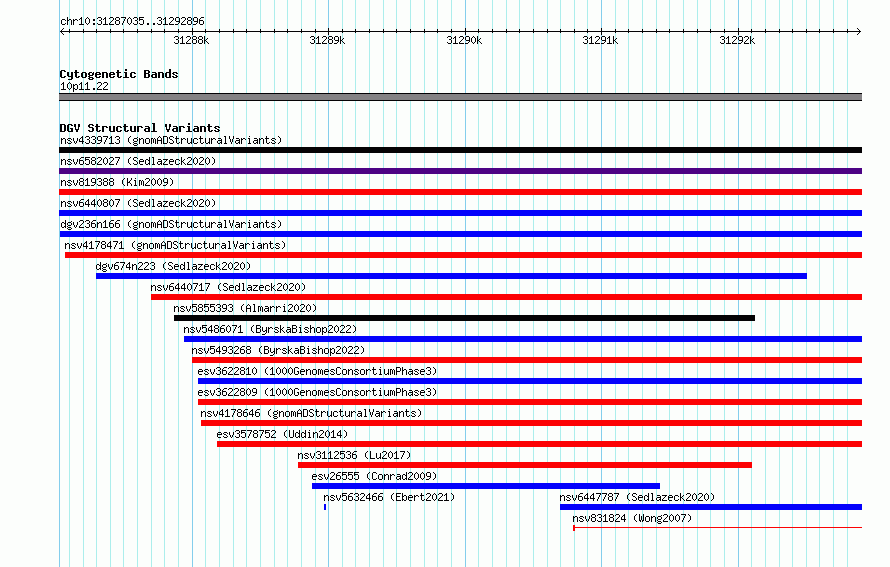Click the blue dgv236n166 variant bar

[460, 234]
